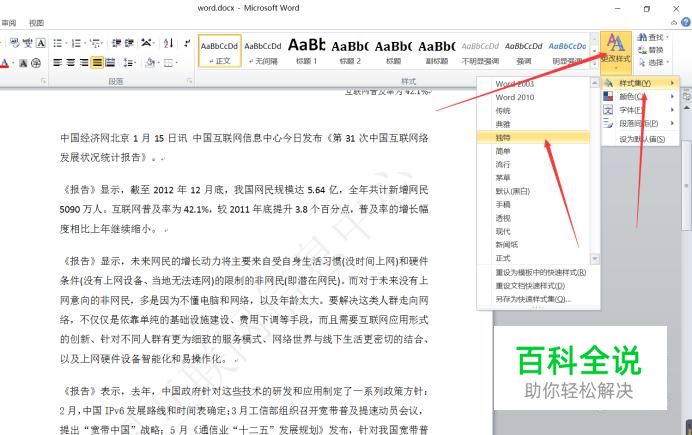Minimize the ribbon with the caret icon
Image resolution: width=692 pixels, height=435 pixels.
tap(674, 22)
